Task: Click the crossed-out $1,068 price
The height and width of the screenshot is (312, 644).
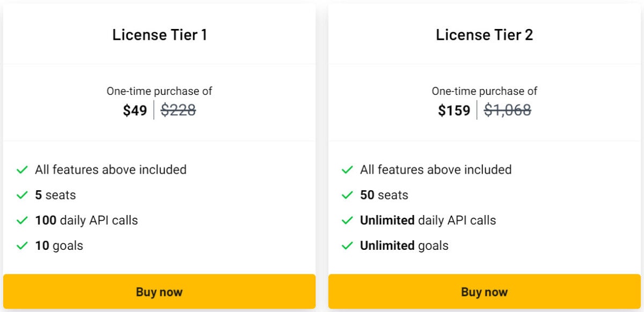Action: 509,111
